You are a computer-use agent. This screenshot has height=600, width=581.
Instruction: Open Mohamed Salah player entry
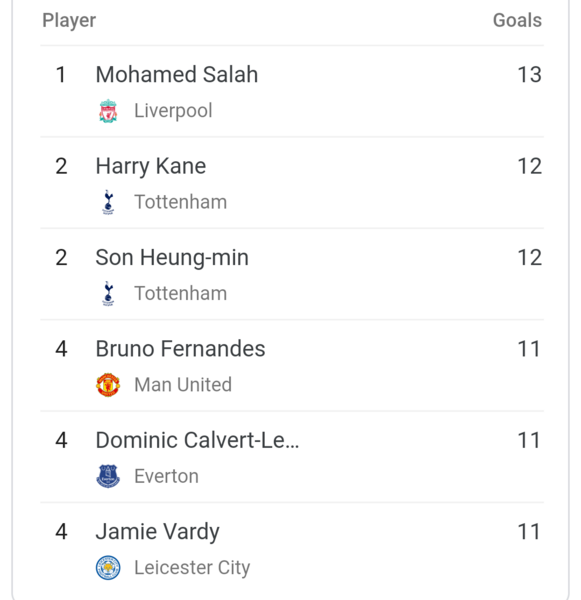click(177, 74)
